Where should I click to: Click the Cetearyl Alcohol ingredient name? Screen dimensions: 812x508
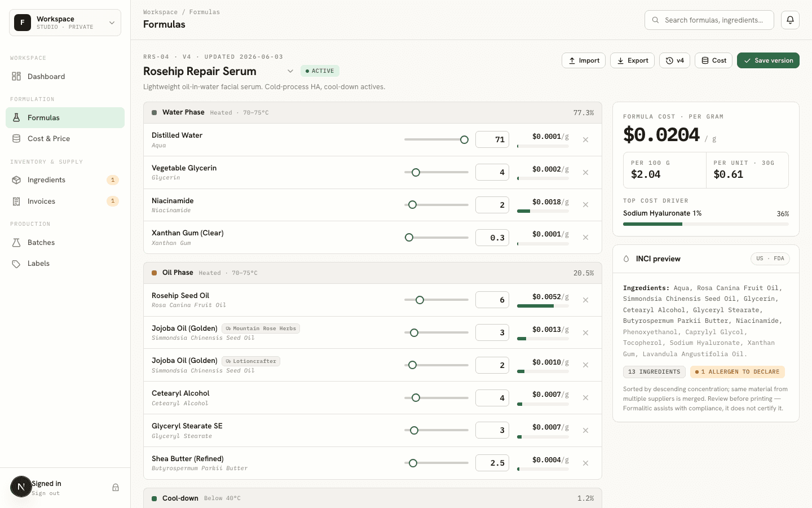click(180, 393)
